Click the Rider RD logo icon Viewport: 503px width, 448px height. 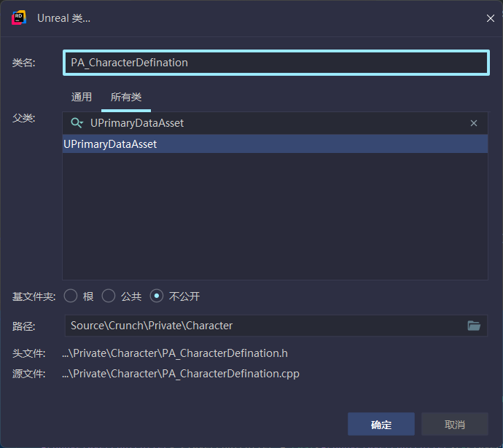(19, 18)
